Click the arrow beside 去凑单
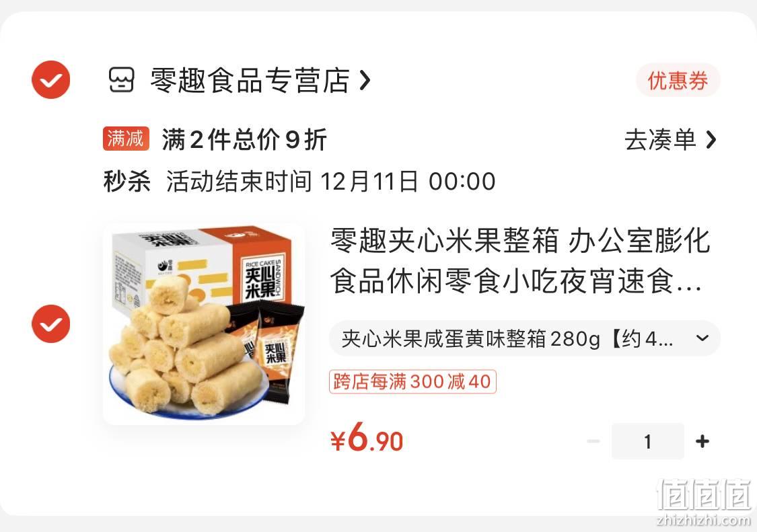 click(711, 139)
